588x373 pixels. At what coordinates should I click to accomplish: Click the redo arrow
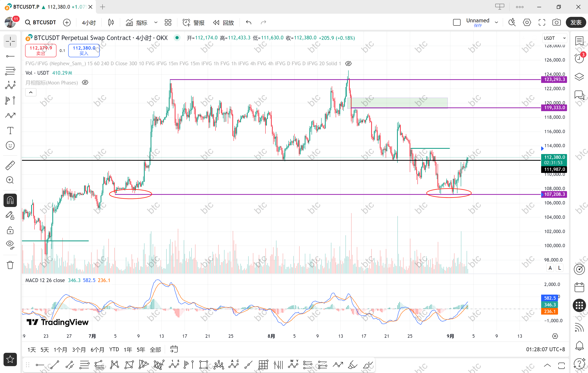tap(263, 23)
